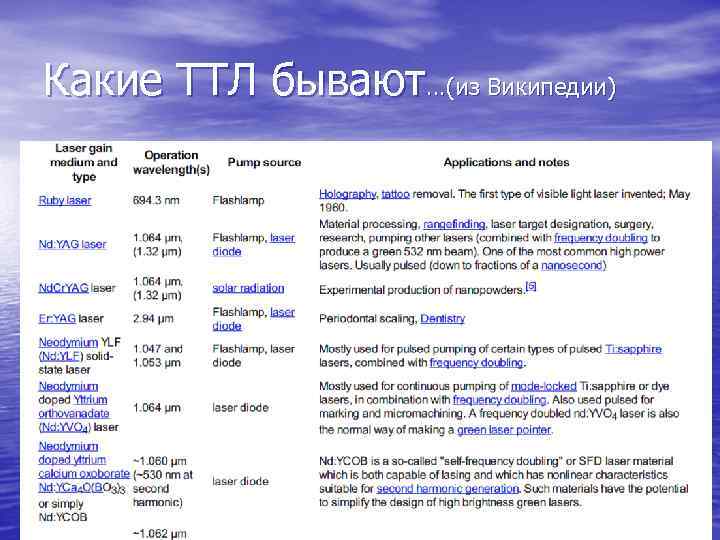Click the "~1.060 µm" wavelength cell
This screenshot has height=540, width=720.
tap(159, 461)
